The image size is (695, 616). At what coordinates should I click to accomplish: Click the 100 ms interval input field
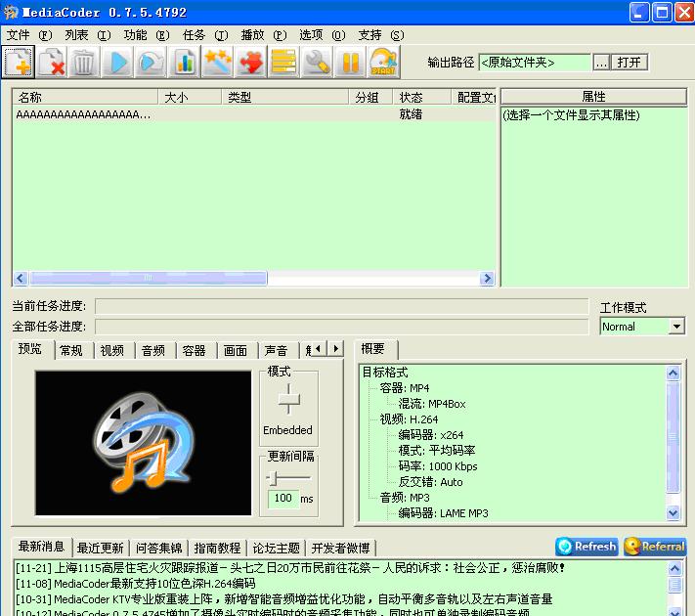[283, 498]
